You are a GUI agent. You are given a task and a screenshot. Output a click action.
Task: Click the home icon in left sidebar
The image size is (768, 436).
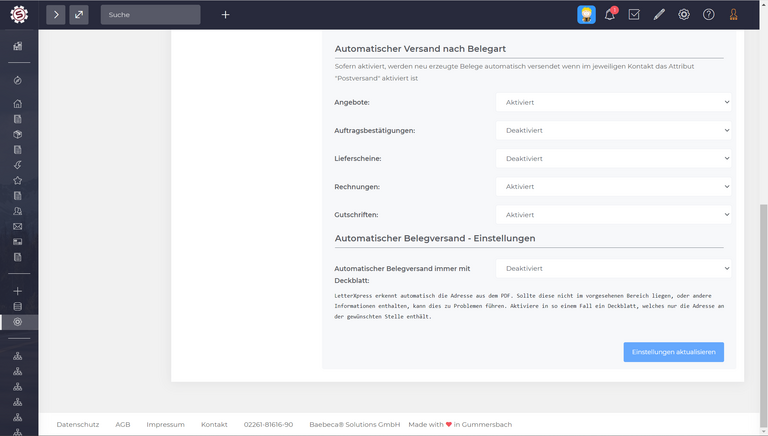point(18,104)
